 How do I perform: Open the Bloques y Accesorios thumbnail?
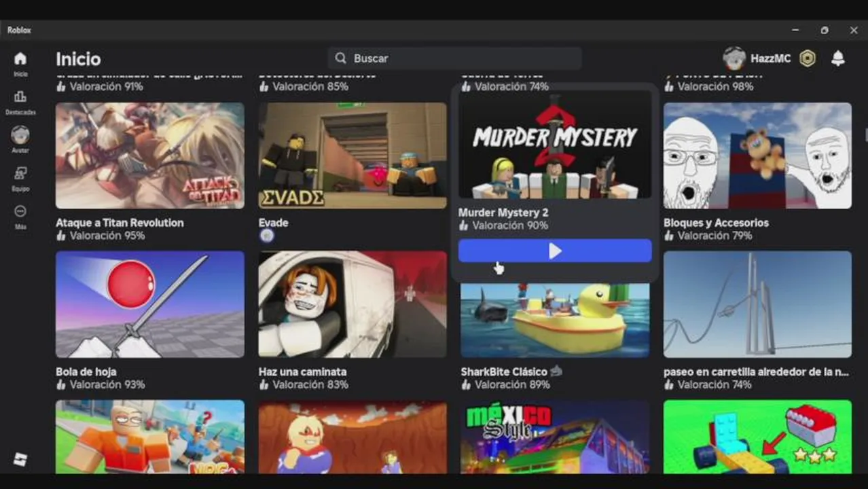pos(757,156)
